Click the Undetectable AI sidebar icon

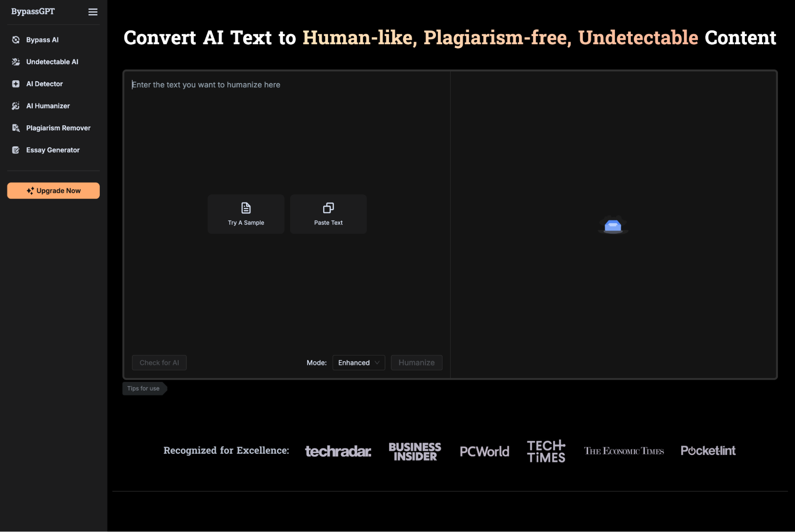(x=16, y=62)
